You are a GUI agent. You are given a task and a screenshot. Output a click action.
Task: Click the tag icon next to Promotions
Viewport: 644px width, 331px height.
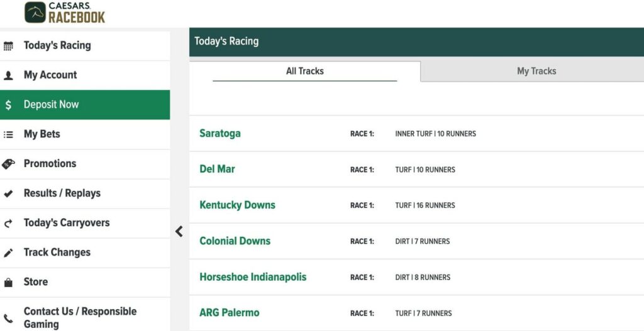coord(8,164)
